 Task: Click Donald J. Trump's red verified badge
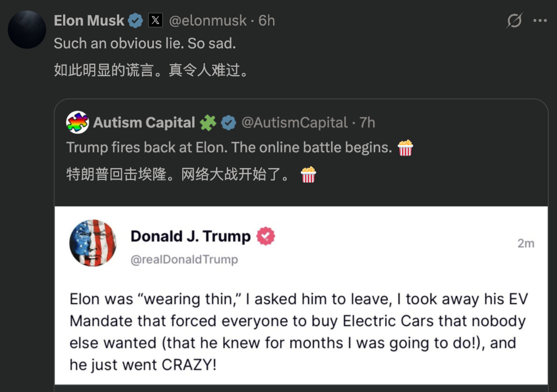(266, 236)
